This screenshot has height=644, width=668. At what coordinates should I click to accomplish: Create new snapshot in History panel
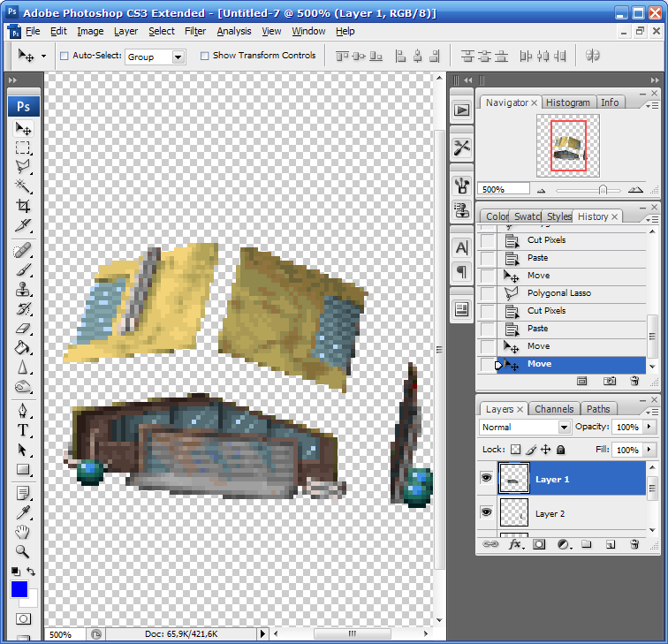tap(610, 381)
